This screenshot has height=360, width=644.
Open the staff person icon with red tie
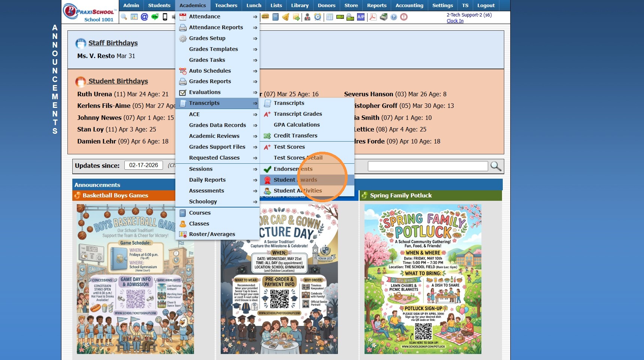pyautogui.click(x=307, y=17)
